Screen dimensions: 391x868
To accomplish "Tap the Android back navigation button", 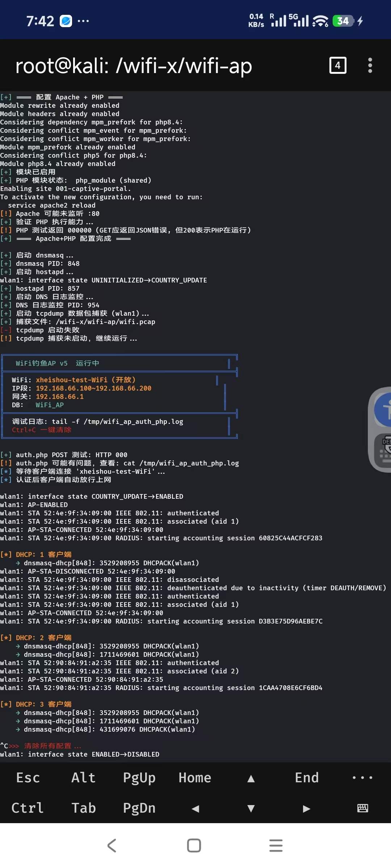I will [112, 846].
